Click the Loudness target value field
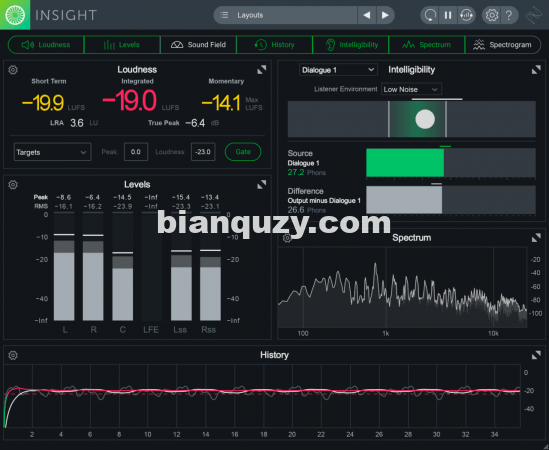549x450 pixels. pos(203,152)
